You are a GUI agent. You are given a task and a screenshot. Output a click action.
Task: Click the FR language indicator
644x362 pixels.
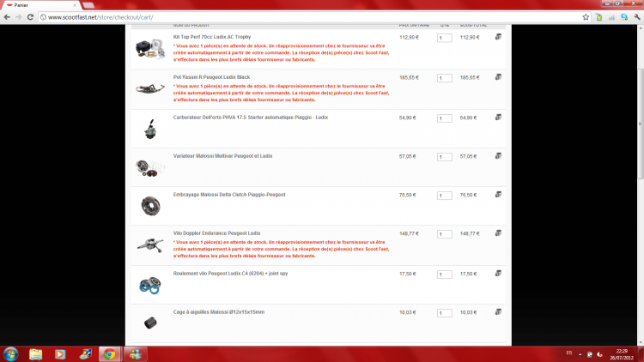(x=568, y=353)
